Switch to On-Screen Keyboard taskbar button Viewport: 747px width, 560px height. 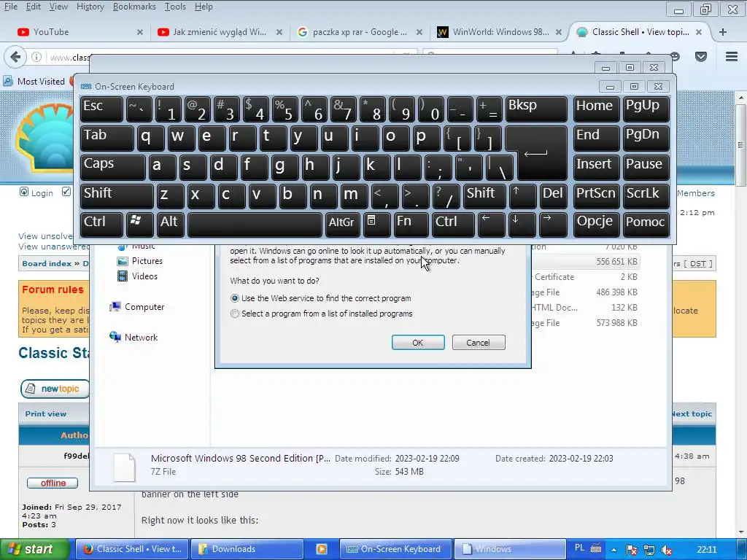point(395,549)
